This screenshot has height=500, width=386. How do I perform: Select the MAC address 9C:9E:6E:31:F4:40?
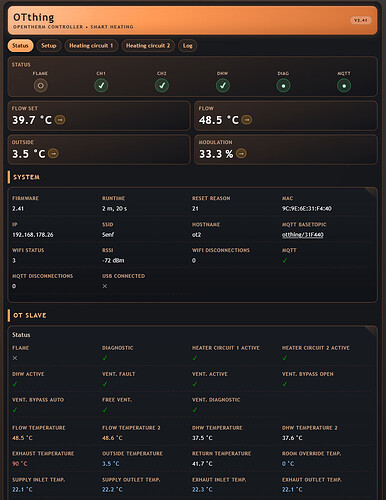click(307, 209)
